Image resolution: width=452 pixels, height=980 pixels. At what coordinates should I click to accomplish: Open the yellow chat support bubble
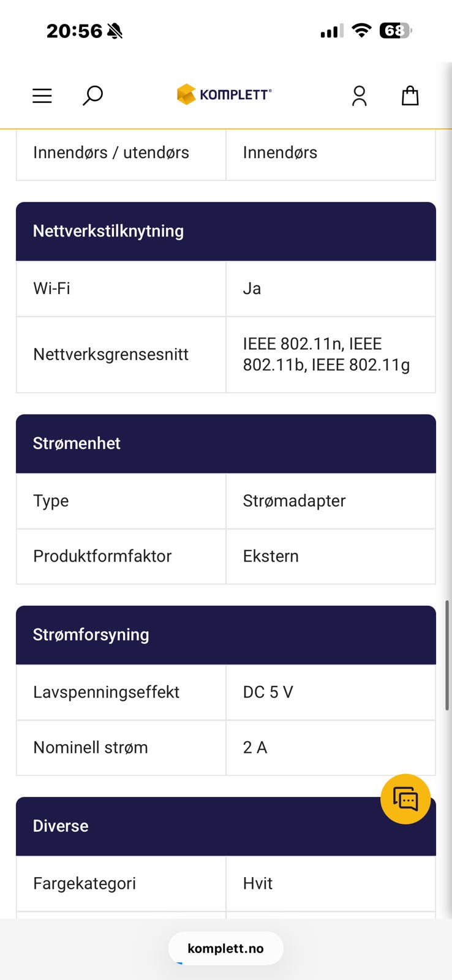[405, 799]
